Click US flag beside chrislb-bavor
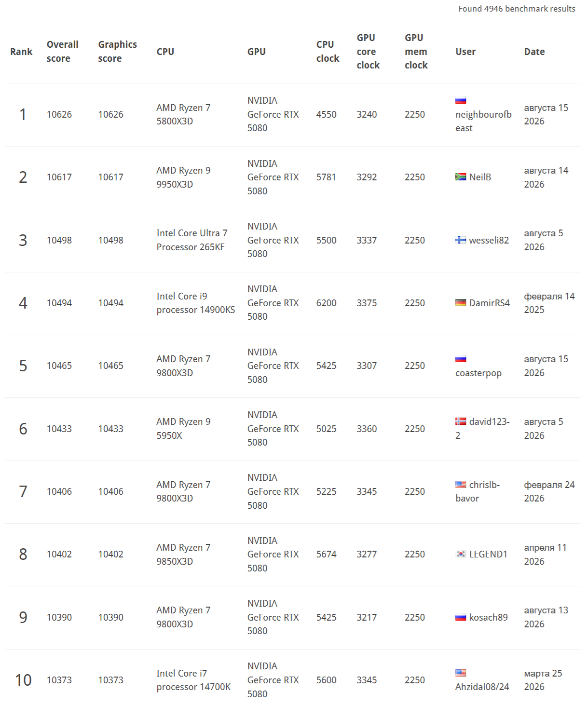Viewport: 588px width, 705px height. click(x=461, y=485)
